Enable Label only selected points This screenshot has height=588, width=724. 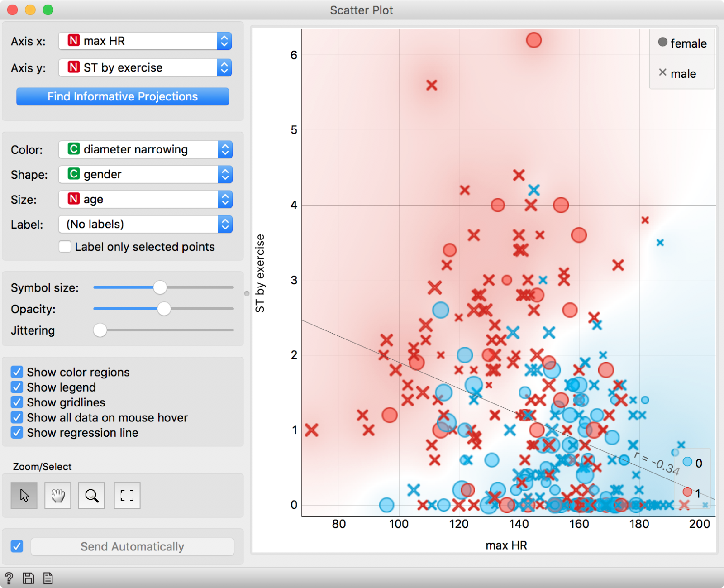pos(65,247)
